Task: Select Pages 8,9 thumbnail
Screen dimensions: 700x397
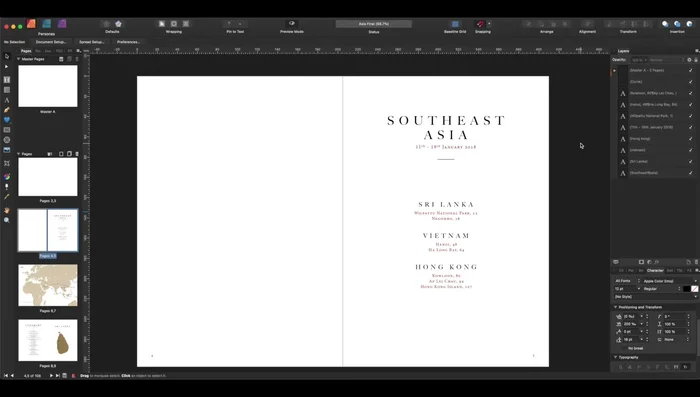Action: tap(48, 340)
